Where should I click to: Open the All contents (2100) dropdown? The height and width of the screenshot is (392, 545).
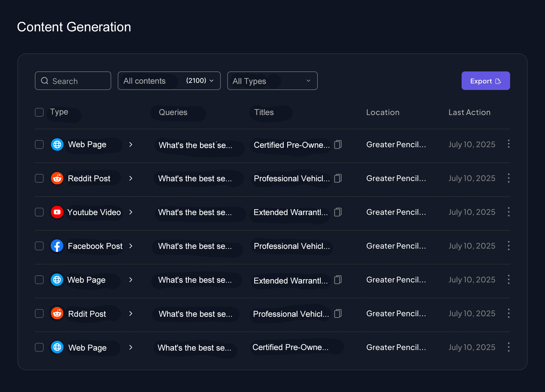(169, 81)
